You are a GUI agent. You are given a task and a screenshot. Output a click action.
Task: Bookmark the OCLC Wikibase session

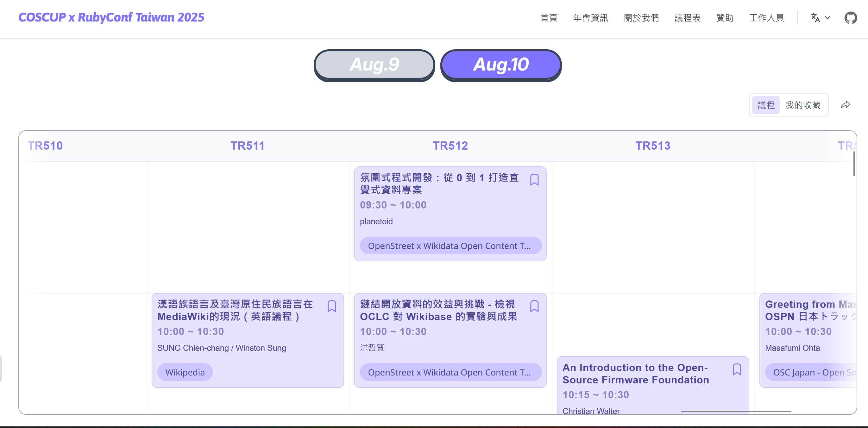(x=534, y=306)
